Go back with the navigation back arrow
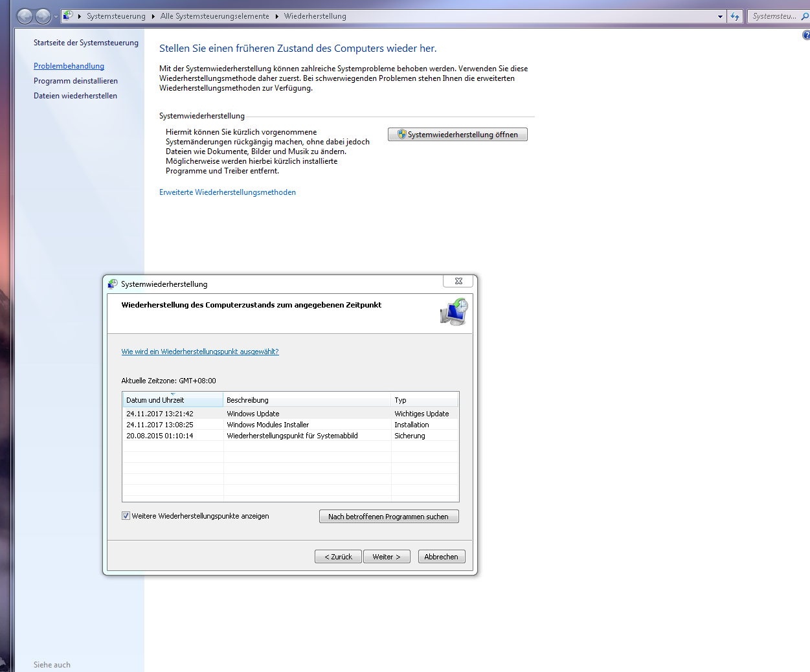The width and height of the screenshot is (810, 672). click(x=25, y=16)
